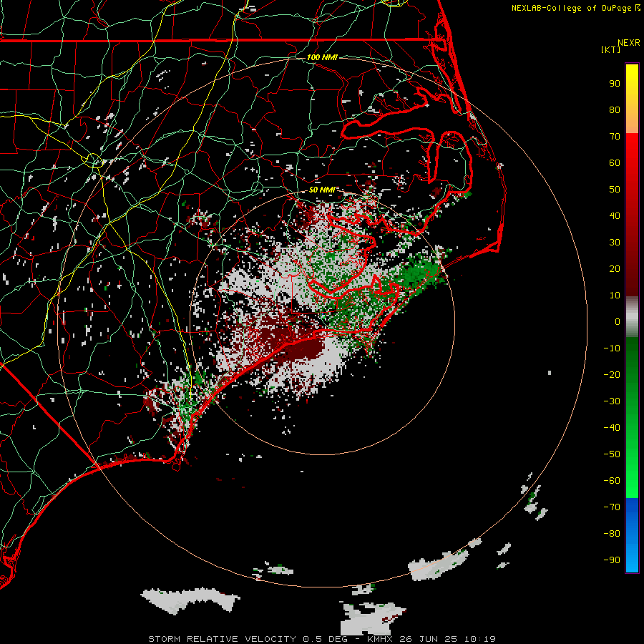The height and width of the screenshot is (644, 644).
Task: Click the 30 value on velocity scale
Action: click(615, 243)
